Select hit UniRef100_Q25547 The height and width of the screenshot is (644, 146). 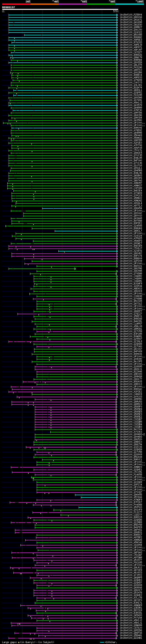(x=131, y=339)
